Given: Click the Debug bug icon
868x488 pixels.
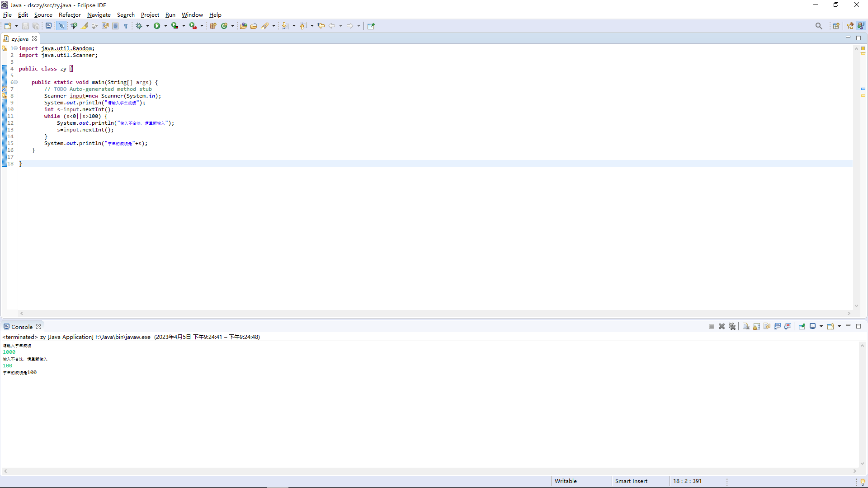Looking at the screenshot, I should [139, 26].
